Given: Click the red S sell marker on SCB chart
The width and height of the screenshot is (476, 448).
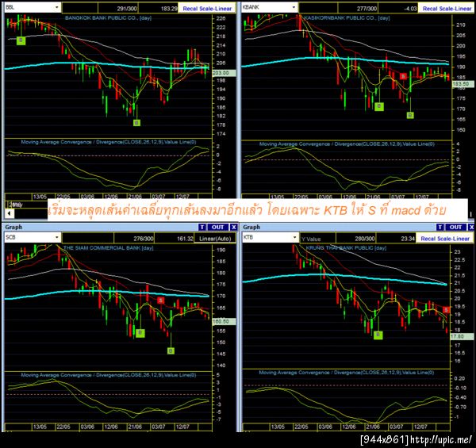Looking at the screenshot, I should click(x=160, y=301).
